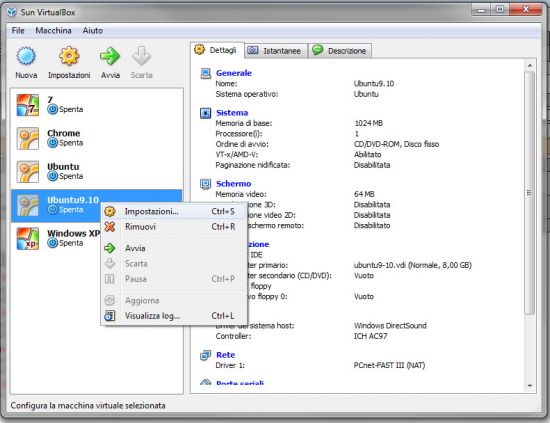Viewport: 550px width, 423px height.
Task: Select the 7 virtual machine icon
Action: click(x=28, y=105)
